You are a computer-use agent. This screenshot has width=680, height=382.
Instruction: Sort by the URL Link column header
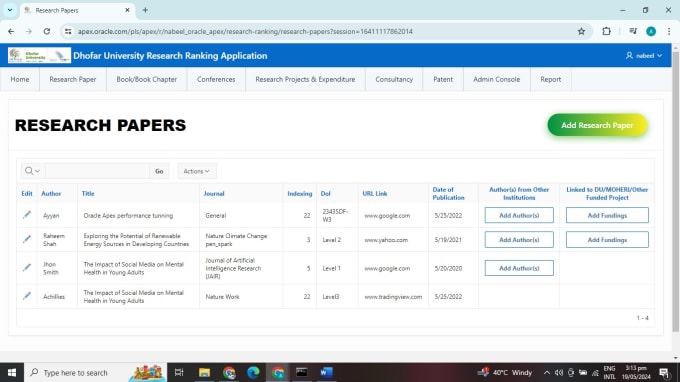(375, 193)
